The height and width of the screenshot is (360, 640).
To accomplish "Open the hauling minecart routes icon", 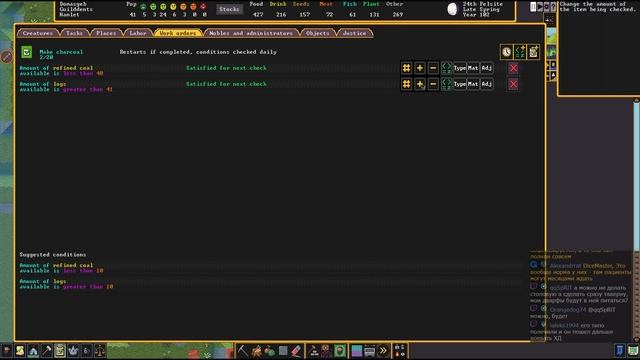I will click(370, 351).
